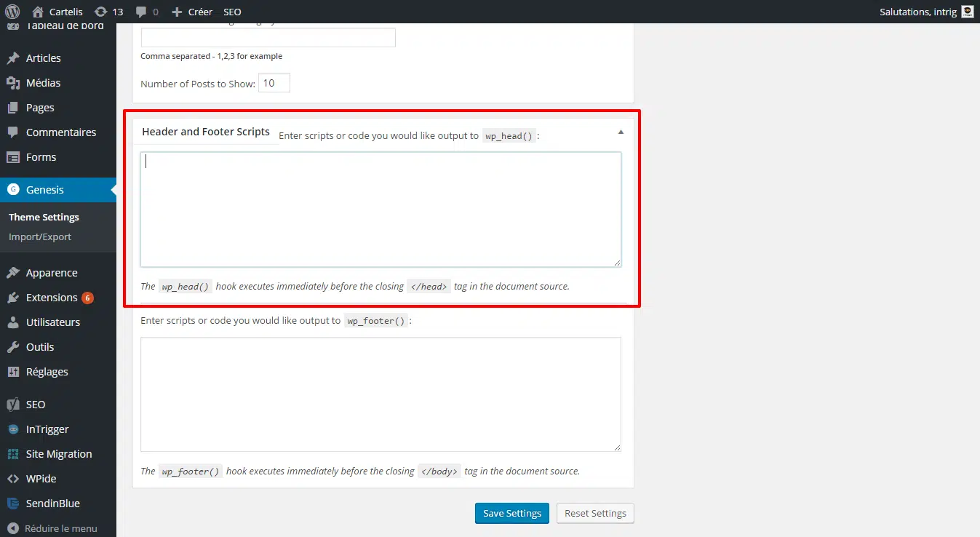Collapse the Header and Footer Scripts panel
This screenshot has height=537, width=980.
(621, 132)
